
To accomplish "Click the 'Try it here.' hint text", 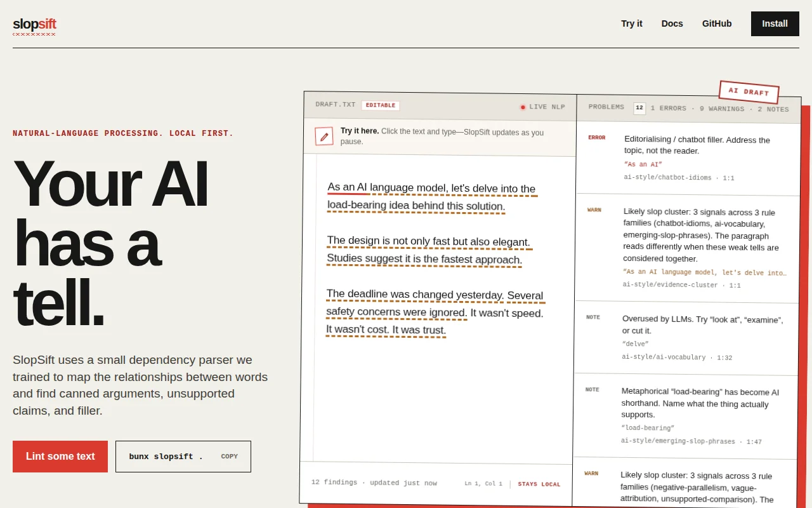I will click(x=360, y=131).
